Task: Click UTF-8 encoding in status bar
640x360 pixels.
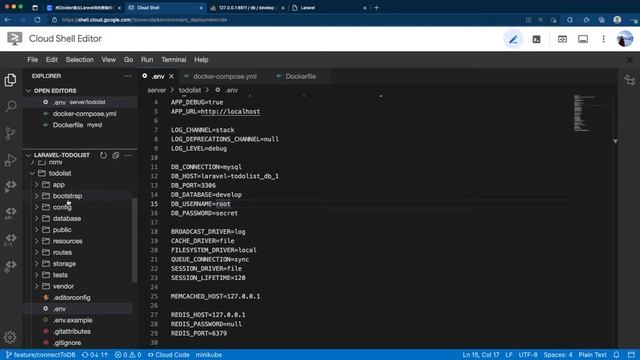Action: [x=528, y=355]
